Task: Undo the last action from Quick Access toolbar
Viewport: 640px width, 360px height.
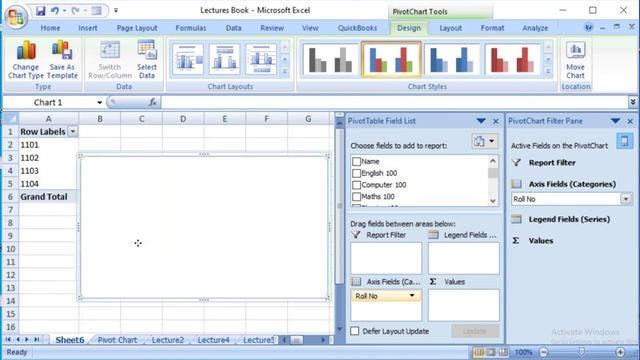Action: click(x=55, y=11)
